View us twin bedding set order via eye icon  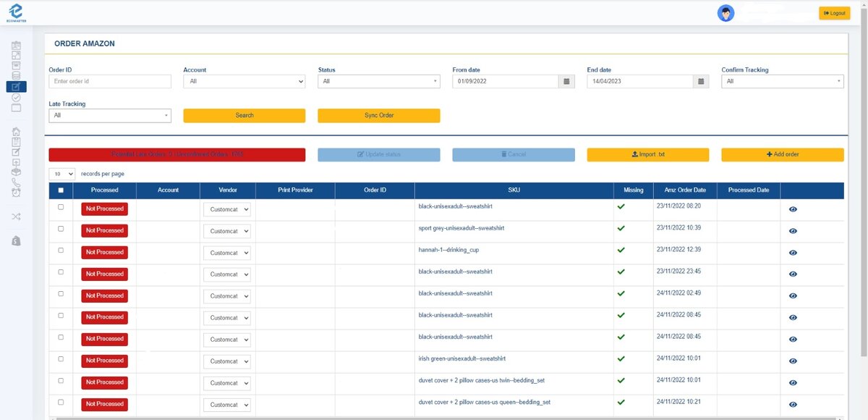[x=793, y=383]
